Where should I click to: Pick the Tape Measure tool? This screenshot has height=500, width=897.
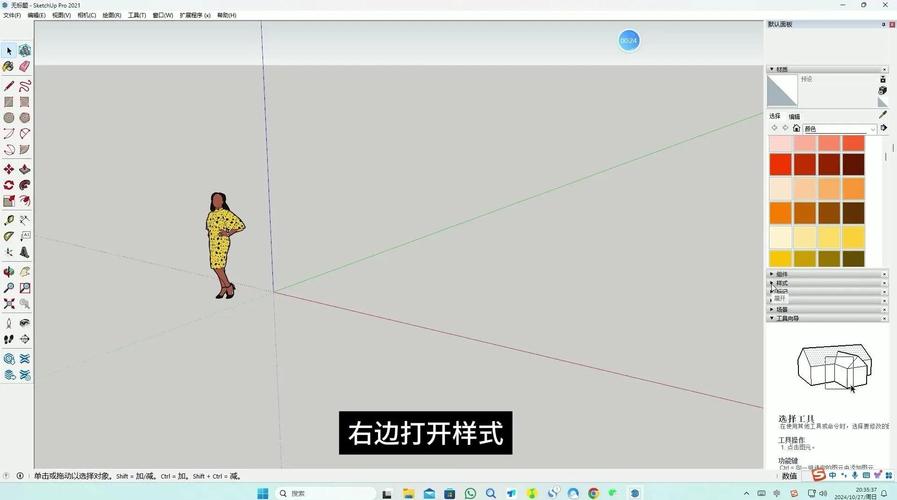tap(9, 220)
